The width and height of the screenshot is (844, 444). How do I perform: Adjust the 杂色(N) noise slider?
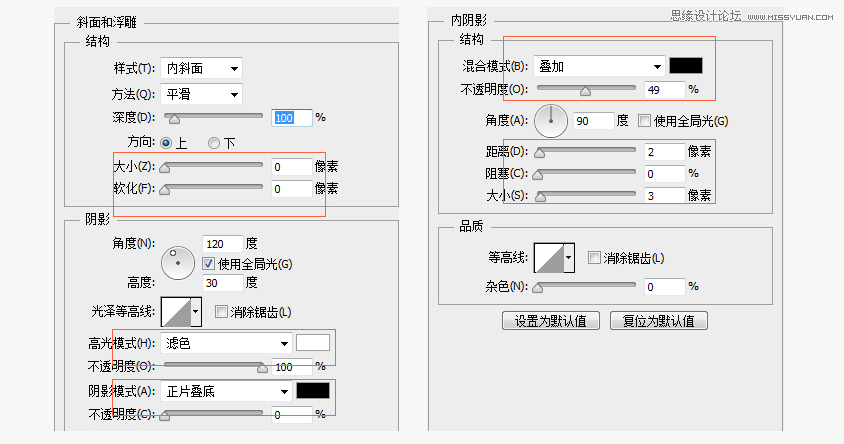coord(585,287)
